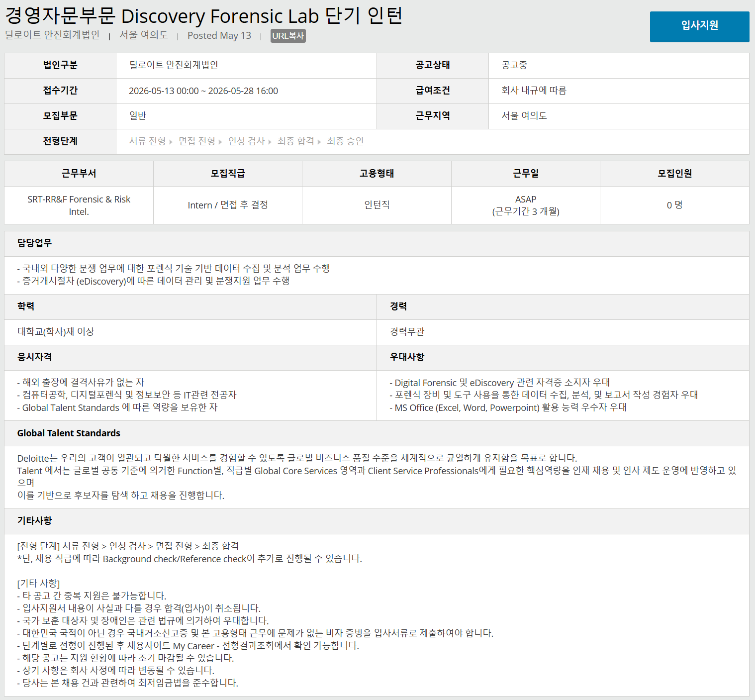Click the 담당업무 section header
This screenshot has width=755, height=700.
point(377,244)
